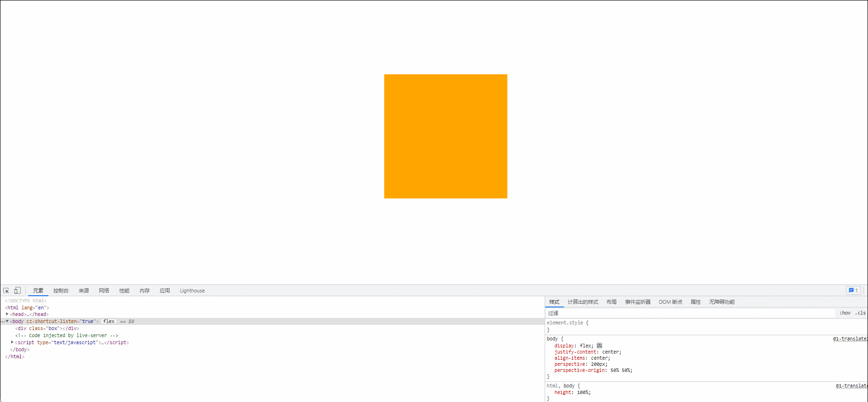Toggle the flex badge on the body element
The height and width of the screenshot is (402, 868).
[x=109, y=322]
